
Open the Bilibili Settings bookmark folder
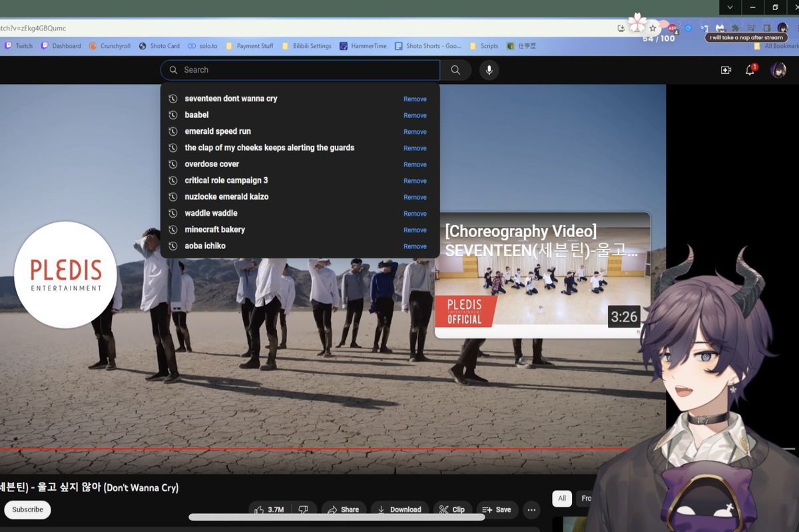coord(306,46)
